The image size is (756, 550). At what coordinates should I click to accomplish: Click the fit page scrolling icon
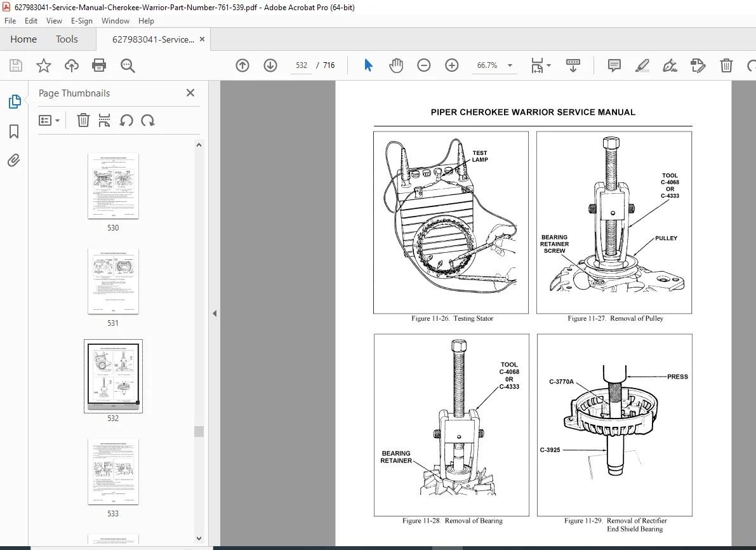click(x=536, y=65)
